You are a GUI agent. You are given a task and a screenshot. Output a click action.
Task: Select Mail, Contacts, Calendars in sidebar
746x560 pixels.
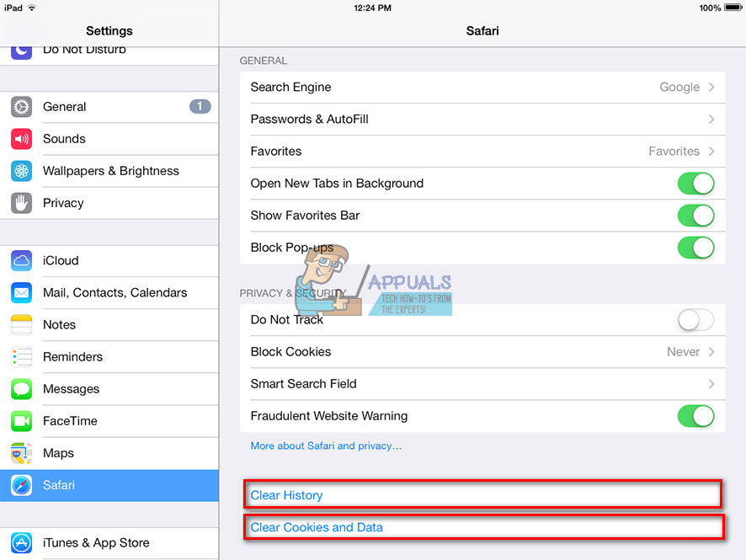(x=109, y=292)
